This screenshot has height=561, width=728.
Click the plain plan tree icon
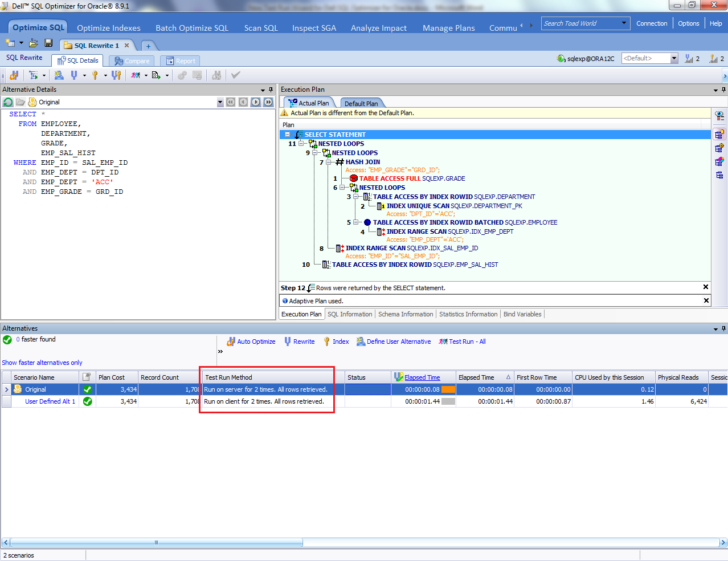[719, 175]
